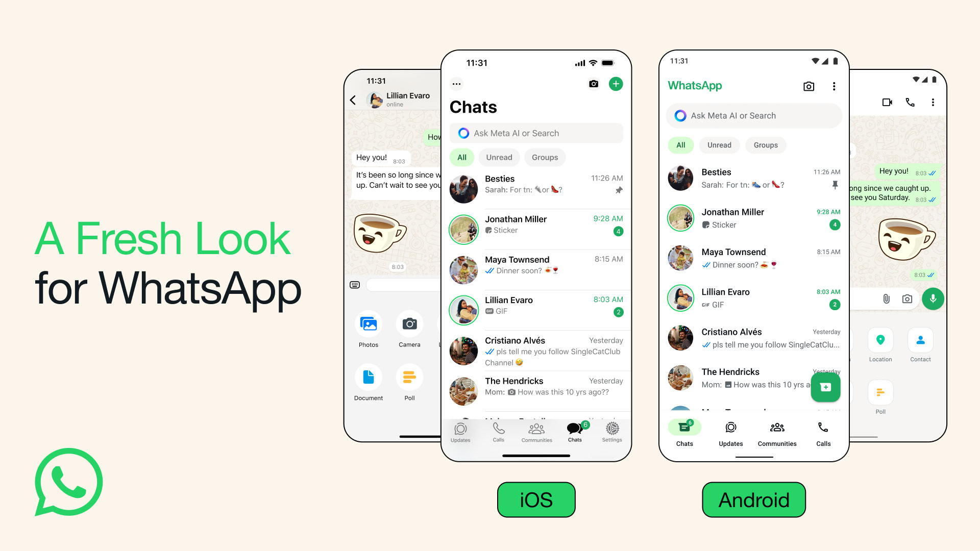Enable Unread filter on Android chats

click(x=720, y=144)
